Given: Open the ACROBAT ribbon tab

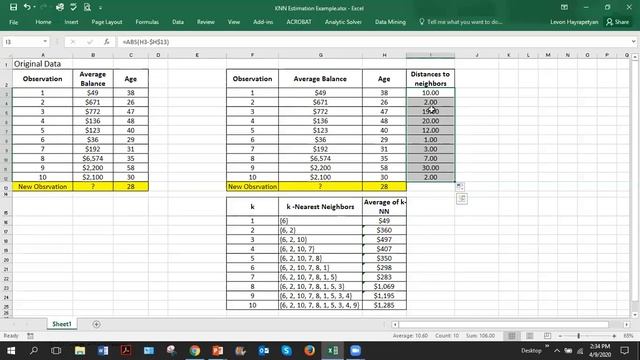Looking at the screenshot, I should (299, 22).
